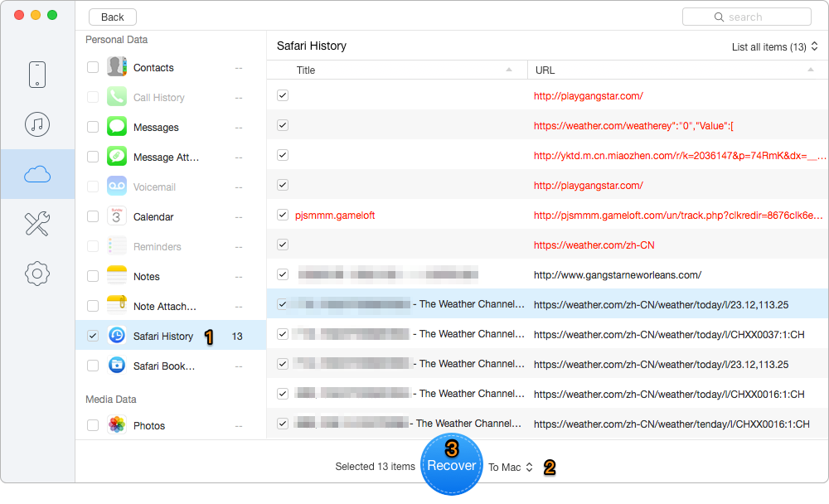Sort by the URL column header
Image resolution: width=829 pixels, height=504 pixels.
678,70
